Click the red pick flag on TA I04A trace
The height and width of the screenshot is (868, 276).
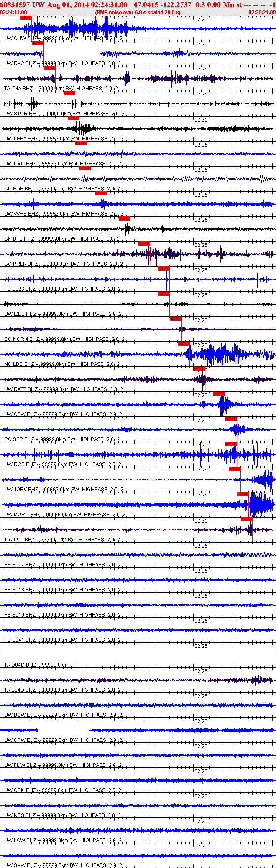tap(50, 68)
